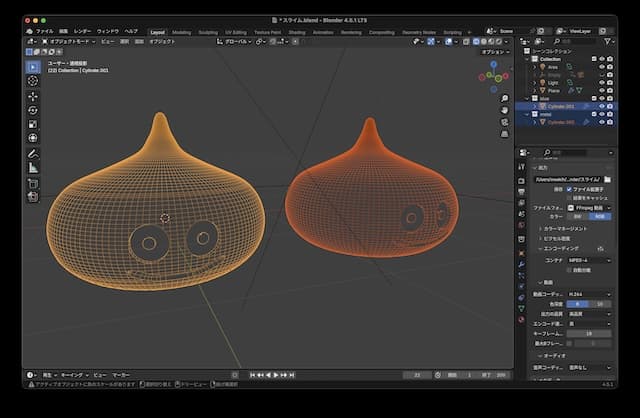Viewport: 640px width, 418px height.
Task: Select the Annotate tool
Action: coord(33,154)
